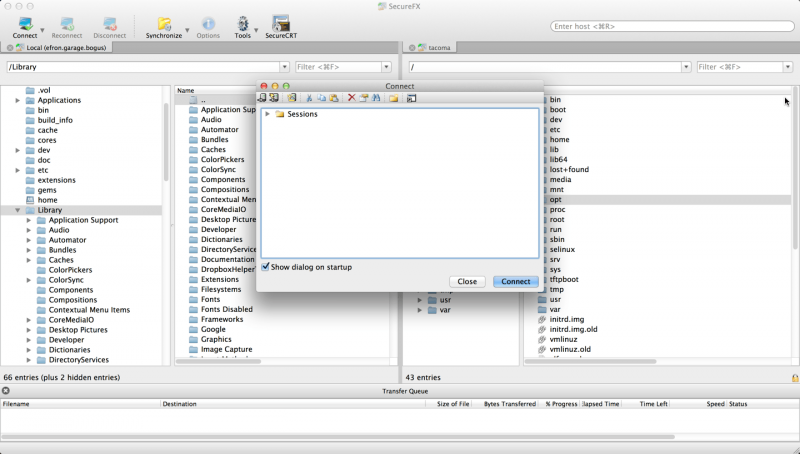
Task: Select the tacoma session tab
Action: pyautogui.click(x=438, y=47)
